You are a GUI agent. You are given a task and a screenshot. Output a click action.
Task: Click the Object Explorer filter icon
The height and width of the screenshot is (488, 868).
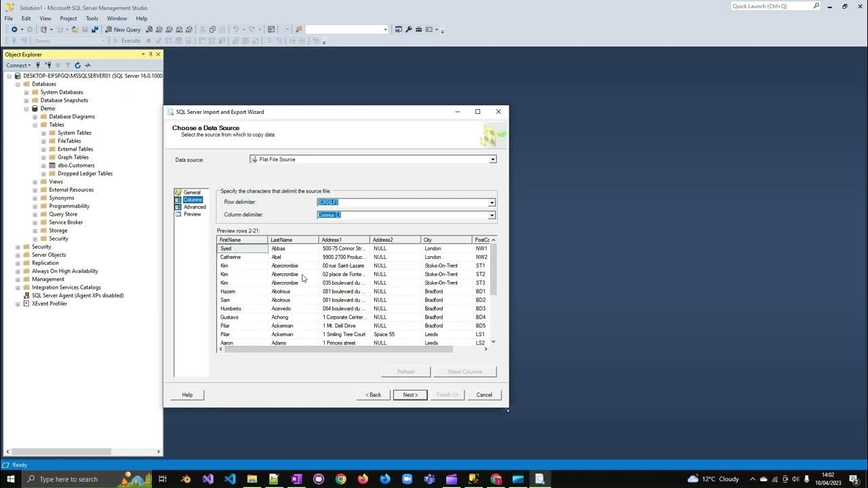coord(67,65)
